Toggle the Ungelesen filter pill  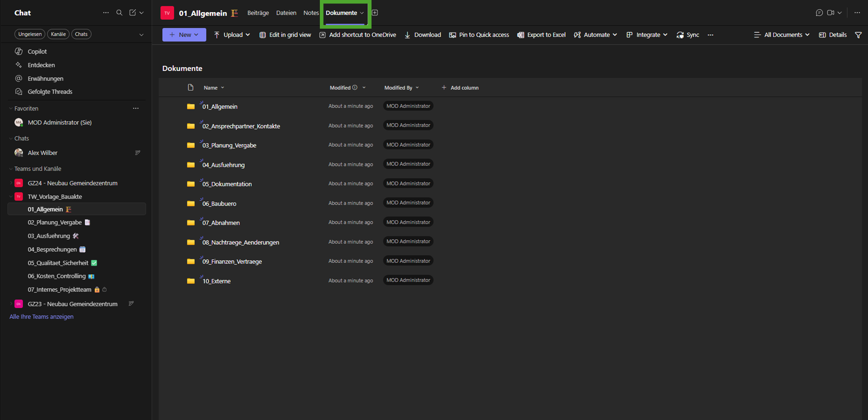[x=30, y=34]
